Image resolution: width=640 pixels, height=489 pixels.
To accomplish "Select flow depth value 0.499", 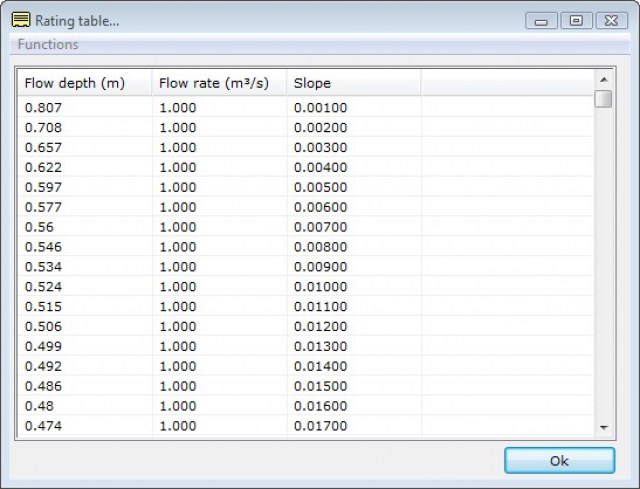I will (x=42, y=346).
